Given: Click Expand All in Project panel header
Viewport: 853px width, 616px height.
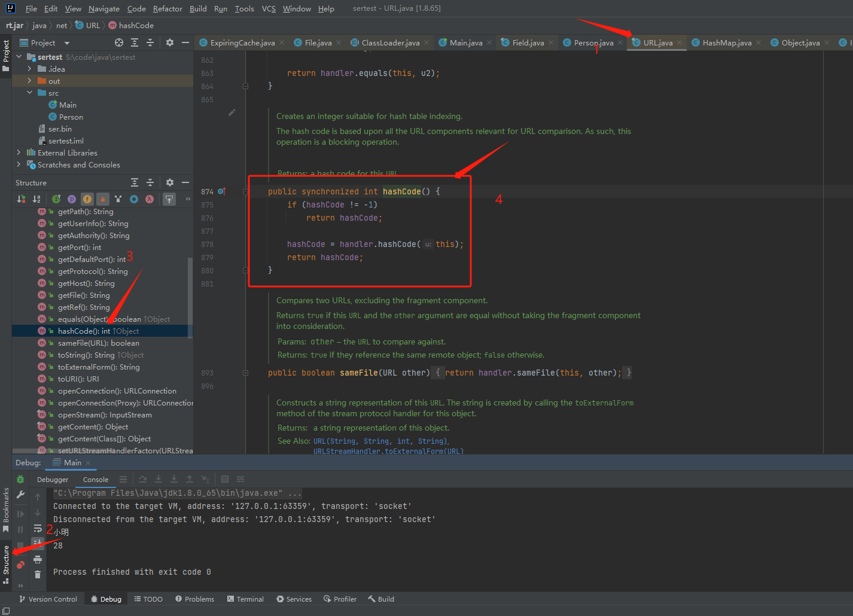Looking at the screenshot, I should 135,42.
